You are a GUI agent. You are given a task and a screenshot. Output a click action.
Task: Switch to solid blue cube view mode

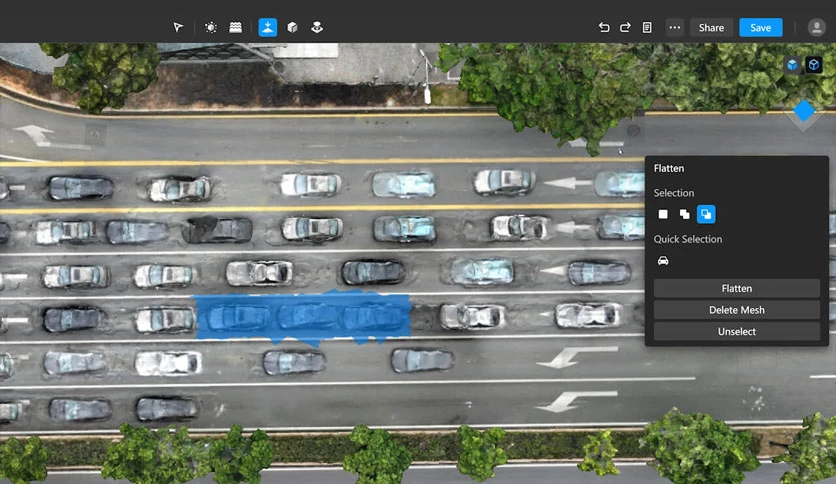792,65
